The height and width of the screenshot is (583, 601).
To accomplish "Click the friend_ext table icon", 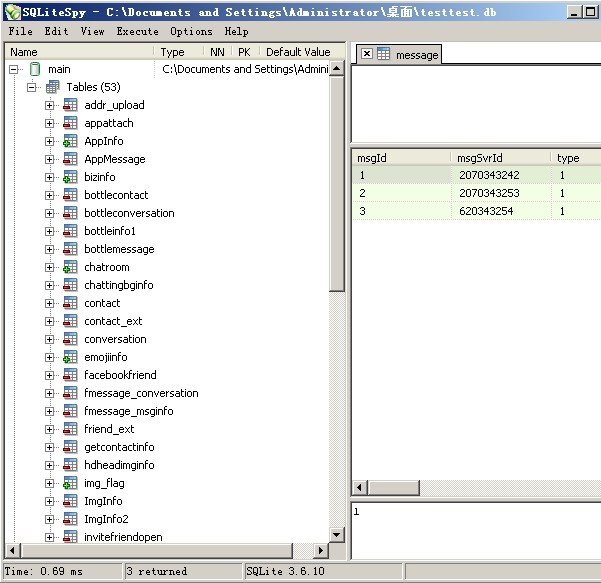I will [x=70, y=429].
